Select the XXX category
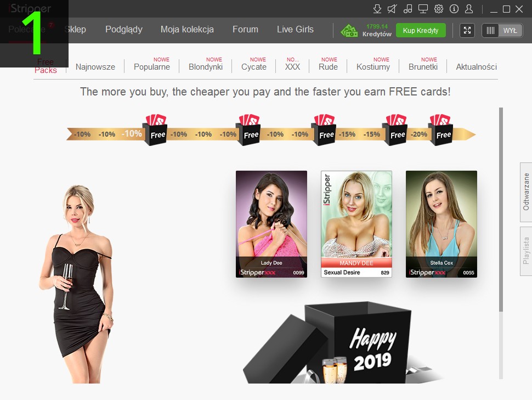Screen dimensions: 532x400 (x=292, y=67)
